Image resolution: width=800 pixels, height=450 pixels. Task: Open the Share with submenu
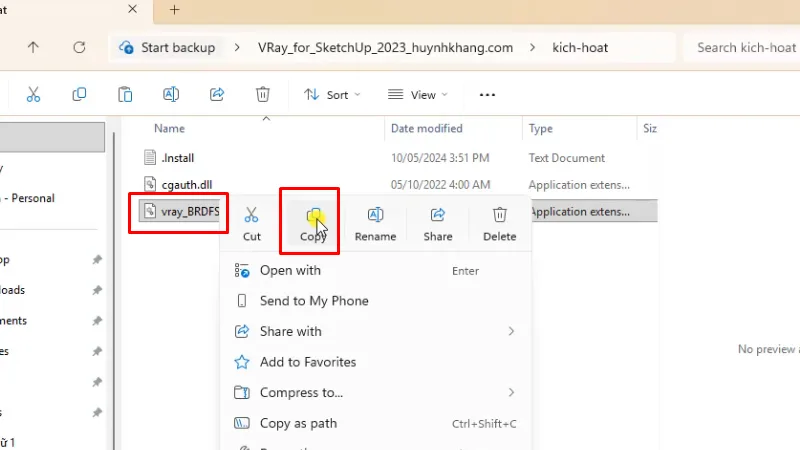tap(376, 332)
